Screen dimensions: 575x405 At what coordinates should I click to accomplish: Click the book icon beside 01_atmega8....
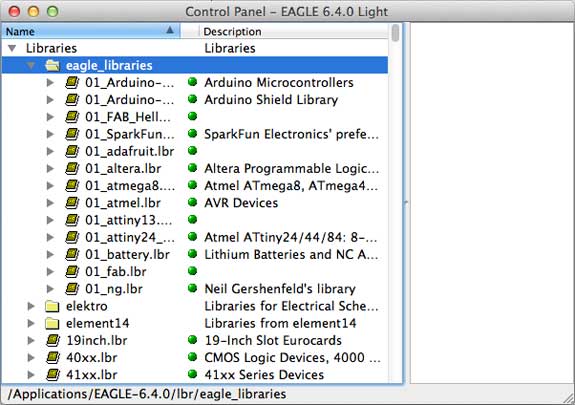click(x=72, y=186)
